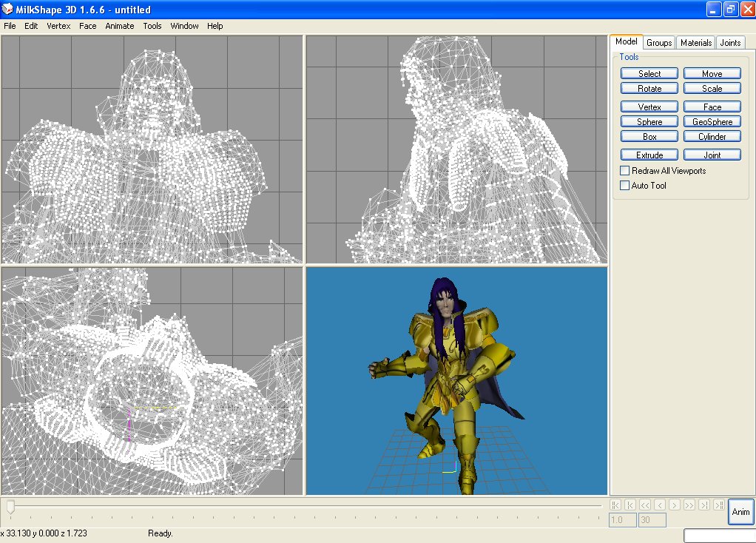Viewport: 756px width, 543px height.
Task: Step forward one frame with > icon
Action: click(675, 505)
